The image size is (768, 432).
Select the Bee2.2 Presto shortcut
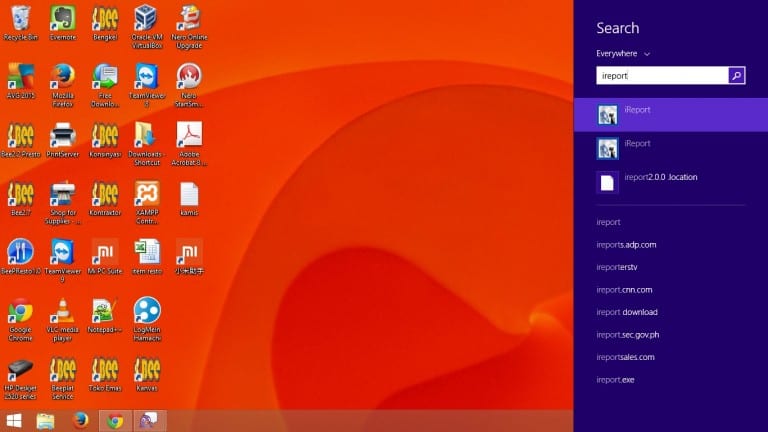[x=21, y=140]
